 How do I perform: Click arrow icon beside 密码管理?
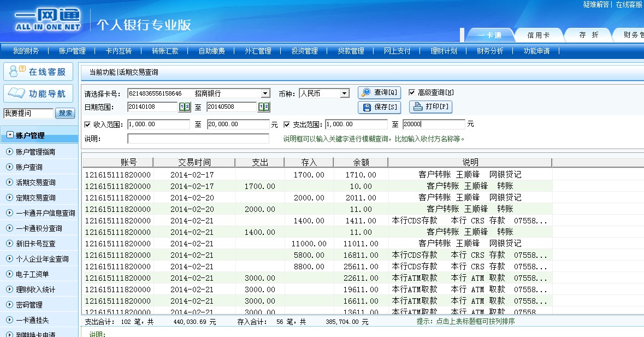(x=9, y=305)
